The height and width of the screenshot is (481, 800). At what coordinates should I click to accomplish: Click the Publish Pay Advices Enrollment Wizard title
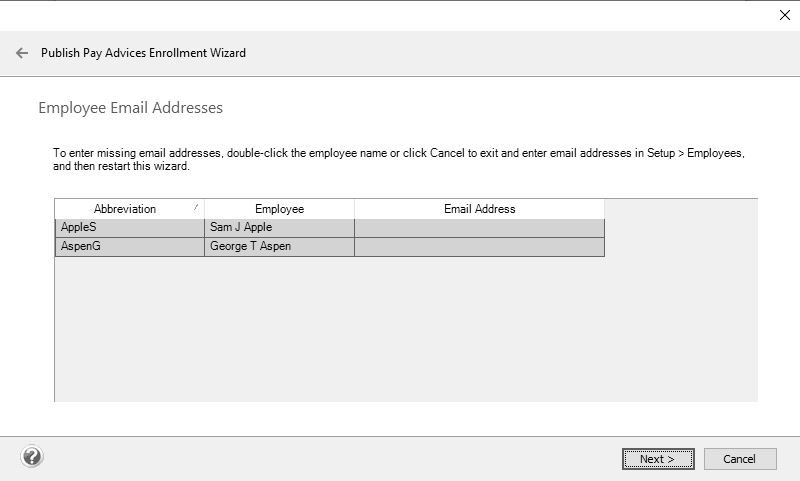[143, 53]
